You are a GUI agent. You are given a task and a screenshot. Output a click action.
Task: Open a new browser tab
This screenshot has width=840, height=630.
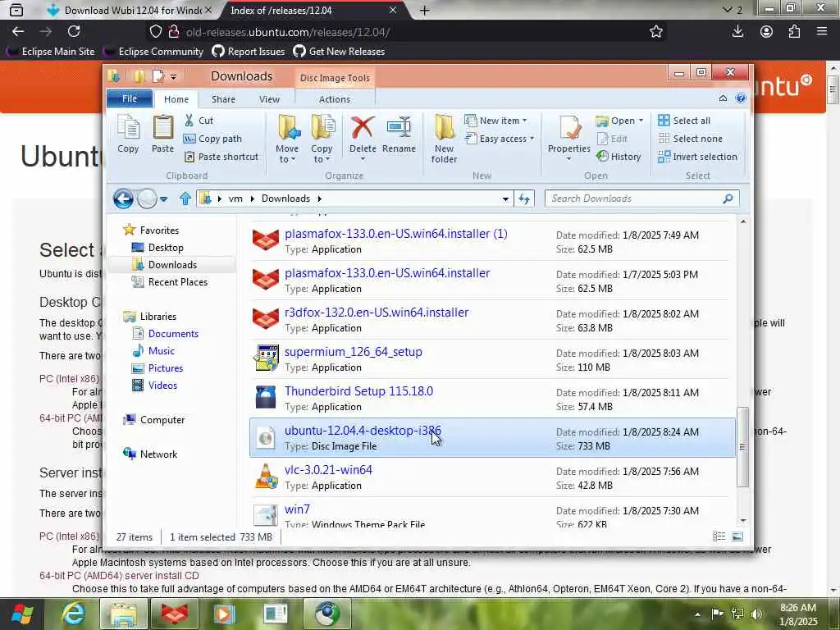pyautogui.click(x=424, y=10)
